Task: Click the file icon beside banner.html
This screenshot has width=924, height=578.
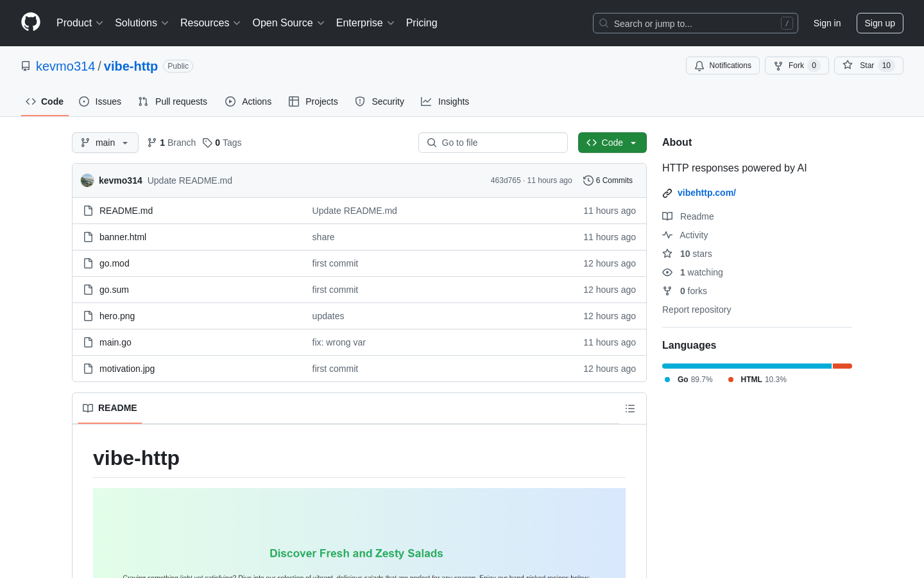Action: point(89,237)
